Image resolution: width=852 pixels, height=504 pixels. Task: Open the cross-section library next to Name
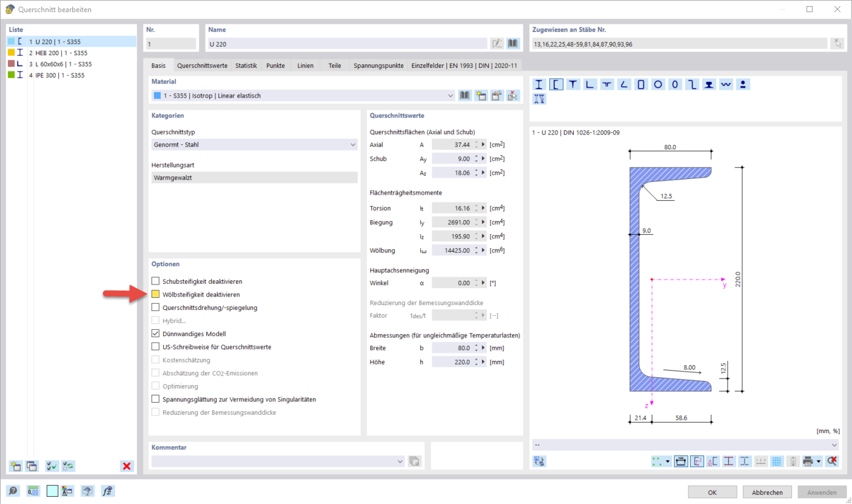tap(513, 44)
